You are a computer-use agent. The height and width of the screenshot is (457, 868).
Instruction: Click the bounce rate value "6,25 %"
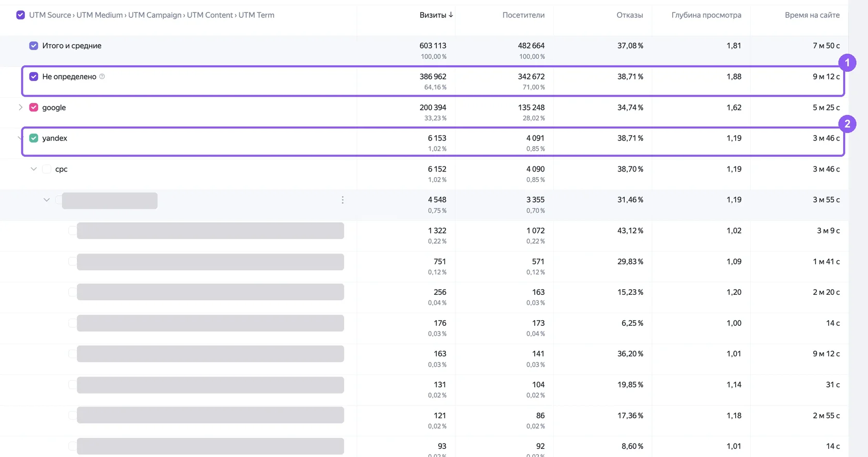[632, 323]
